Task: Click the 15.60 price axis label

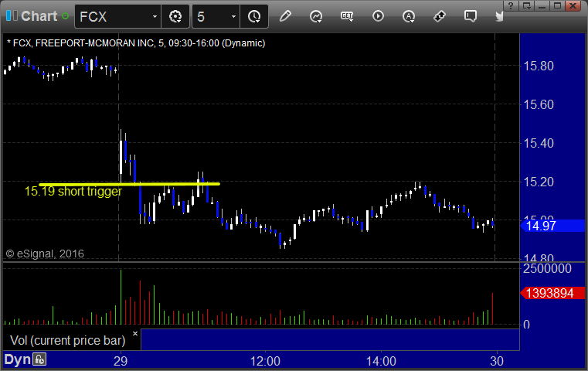Action: click(x=539, y=104)
